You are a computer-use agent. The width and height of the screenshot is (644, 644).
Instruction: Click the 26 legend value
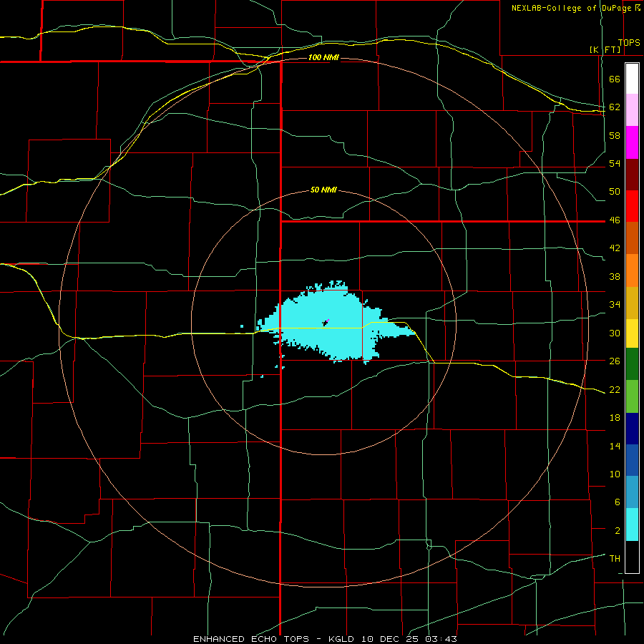[615, 361]
